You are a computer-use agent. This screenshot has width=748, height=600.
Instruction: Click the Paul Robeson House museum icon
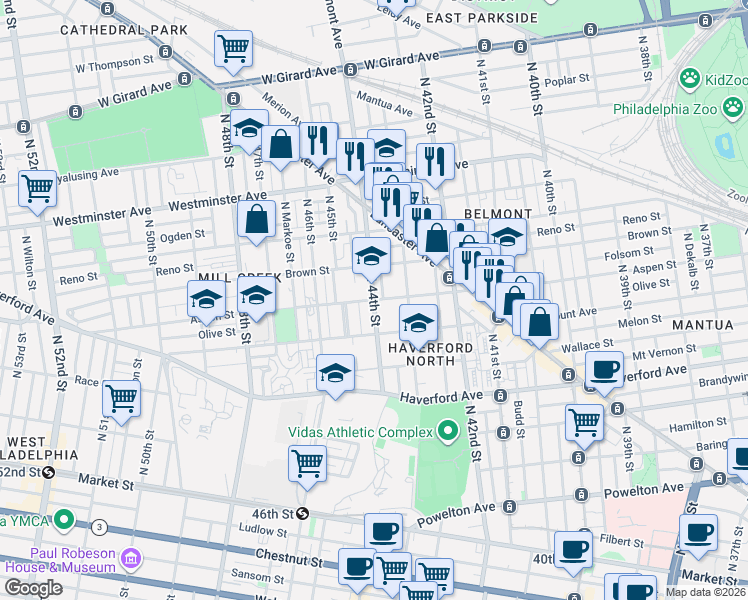(131, 559)
